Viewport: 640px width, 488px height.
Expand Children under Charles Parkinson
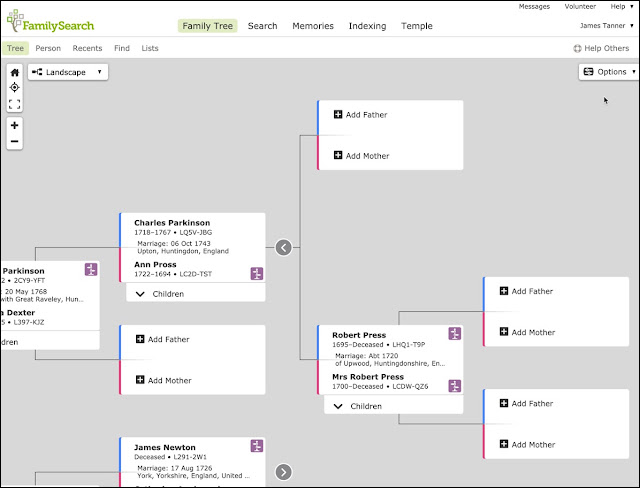click(x=196, y=294)
